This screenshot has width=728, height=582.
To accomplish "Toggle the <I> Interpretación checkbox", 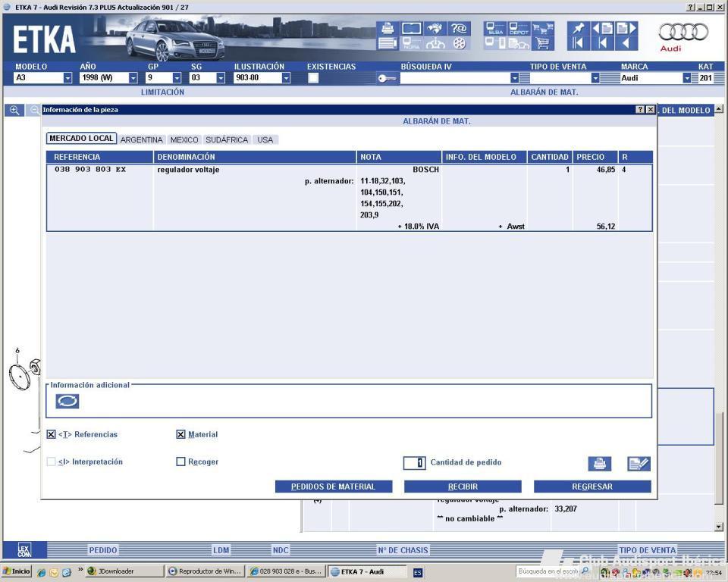I will [x=51, y=462].
